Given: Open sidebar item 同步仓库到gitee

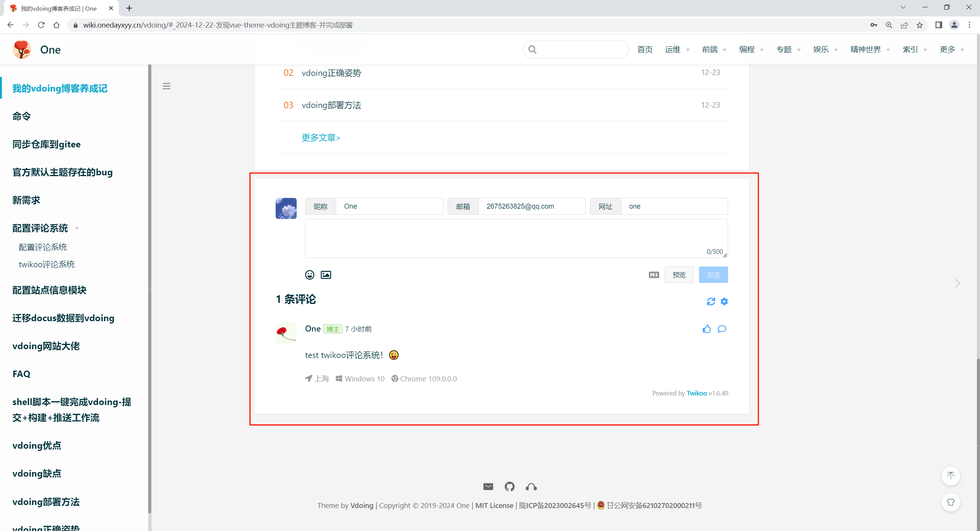Looking at the screenshot, I should (46, 144).
